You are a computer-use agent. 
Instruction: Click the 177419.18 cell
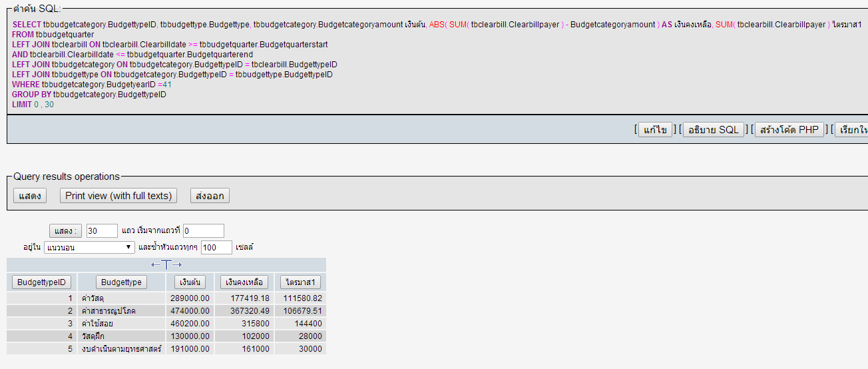click(x=244, y=298)
